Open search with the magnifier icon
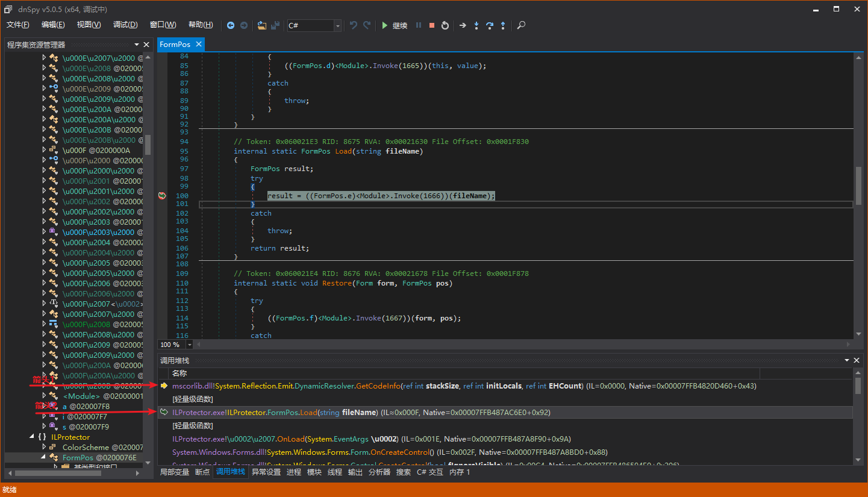 pos(521,25)
